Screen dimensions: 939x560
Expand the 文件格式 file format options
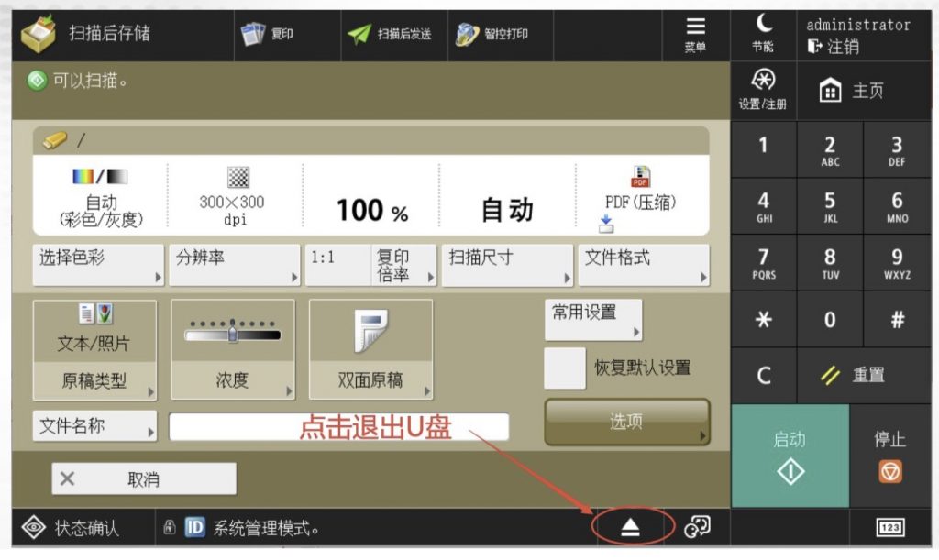pos(643,265)
